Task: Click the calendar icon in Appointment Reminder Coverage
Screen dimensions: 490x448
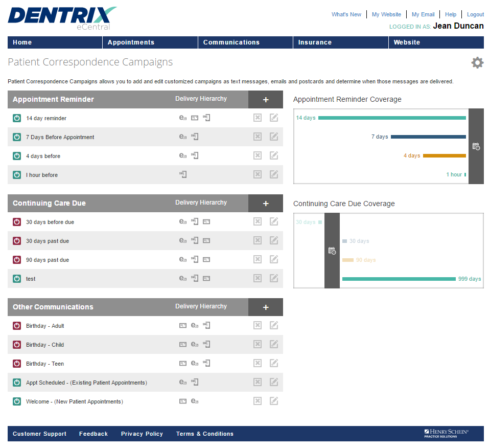Action: click(x=476, y=146)
